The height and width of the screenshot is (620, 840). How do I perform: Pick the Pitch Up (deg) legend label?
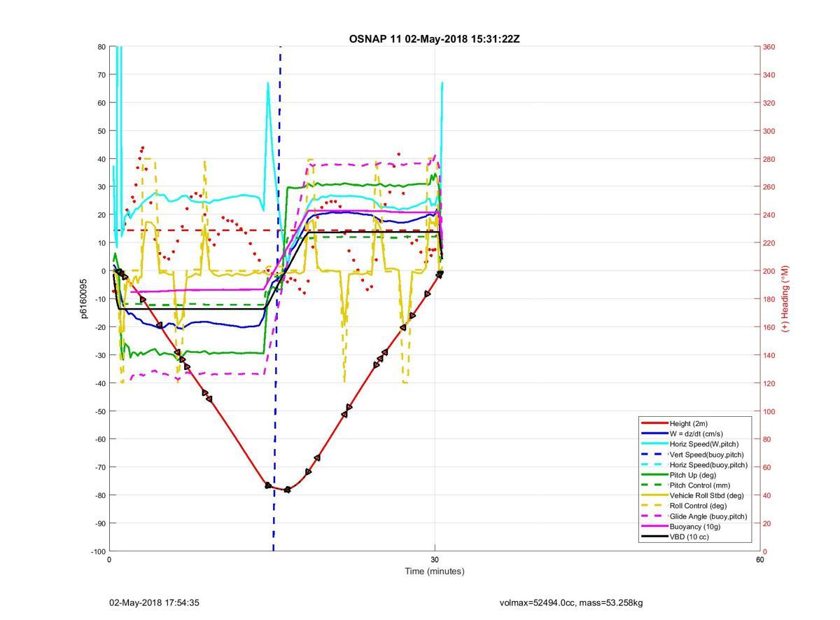(694, 475)
